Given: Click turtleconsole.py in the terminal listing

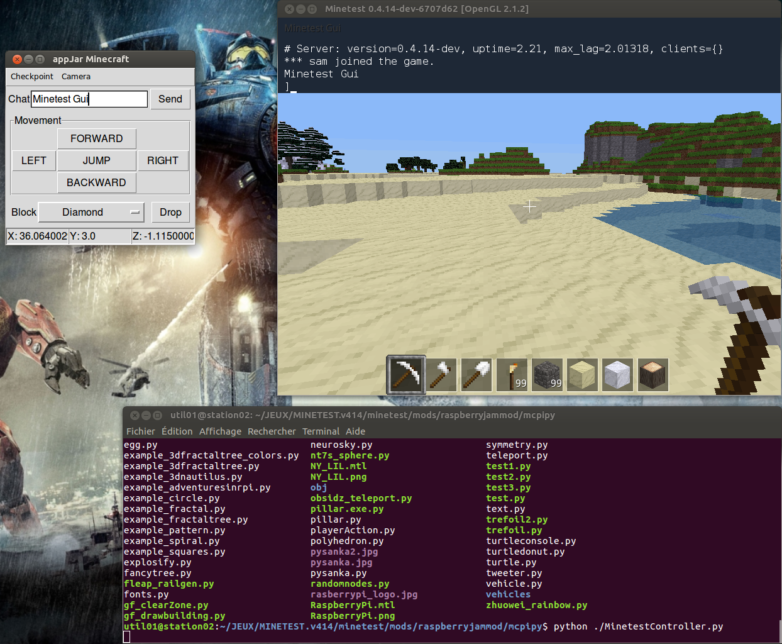Looking at the screenshot, I should tap(531, 540).
